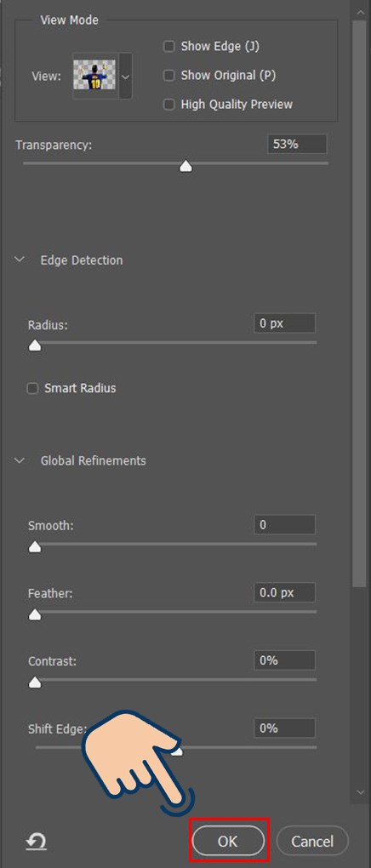Collapse the Global Refinements section

[x=20, y=460]
